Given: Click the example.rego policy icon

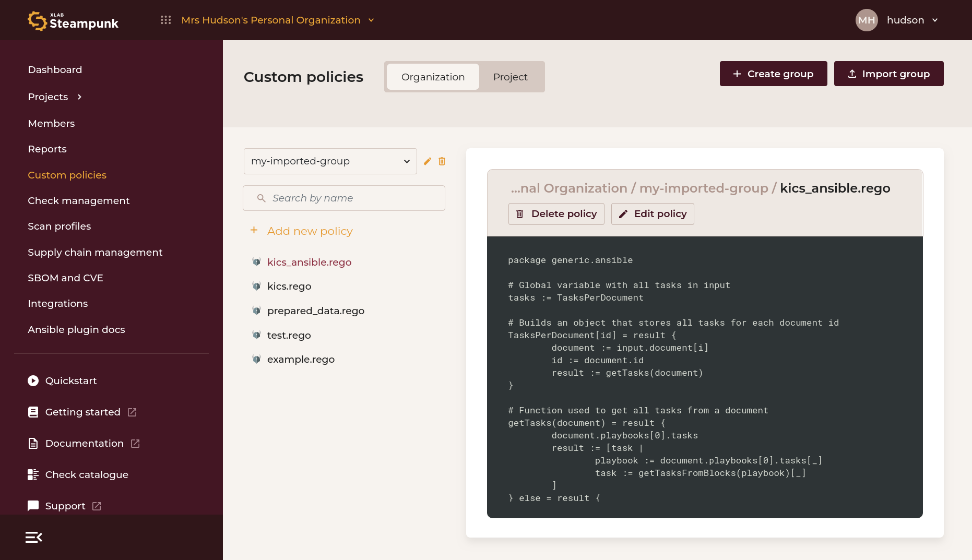Looking at the screenshot, I should tap(256, 359).
